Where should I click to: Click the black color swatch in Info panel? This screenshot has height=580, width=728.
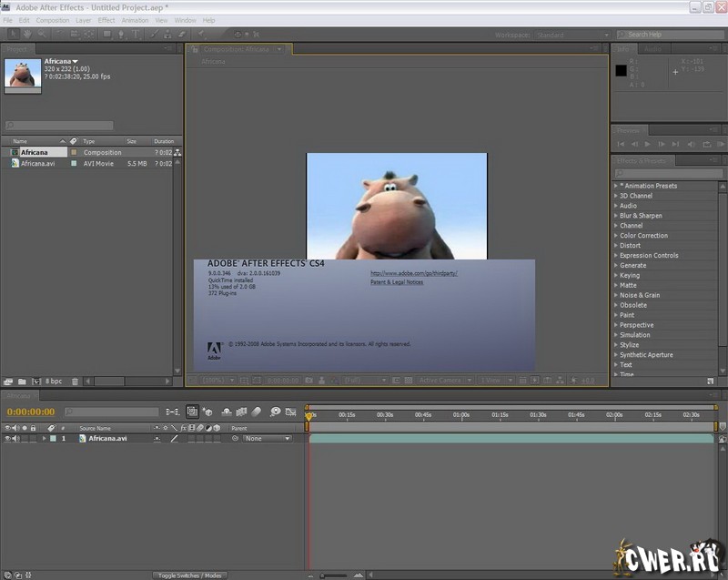point(622,70)
